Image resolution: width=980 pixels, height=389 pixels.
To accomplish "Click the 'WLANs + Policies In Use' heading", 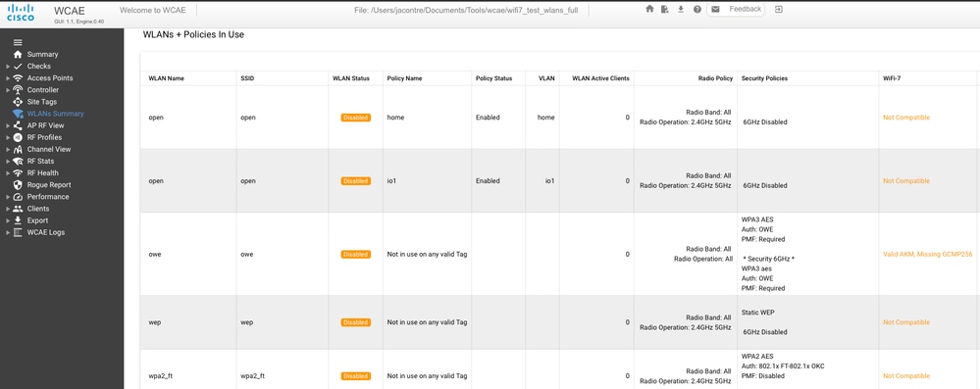I will pyautogui.click(x=194, y=35).
